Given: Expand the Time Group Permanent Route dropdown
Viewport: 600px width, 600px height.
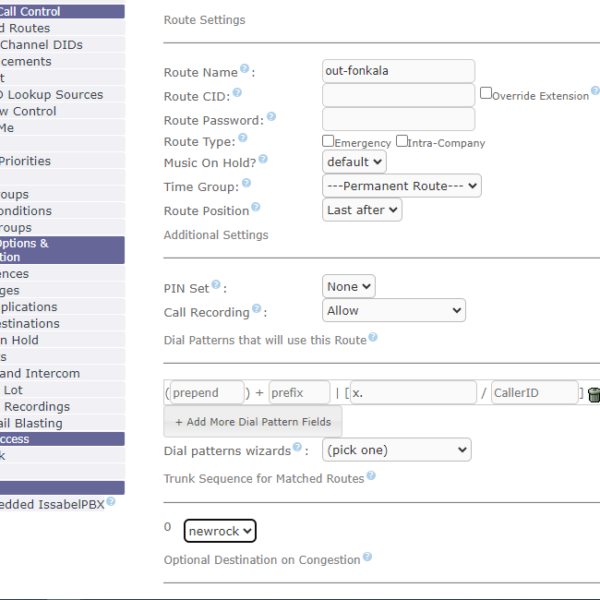Looking at the screenshot, I should [401, 185].
